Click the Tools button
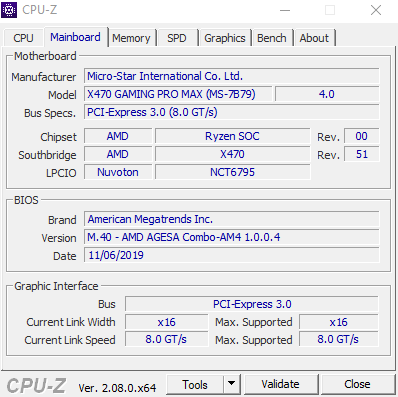 [x=195, y=384]
